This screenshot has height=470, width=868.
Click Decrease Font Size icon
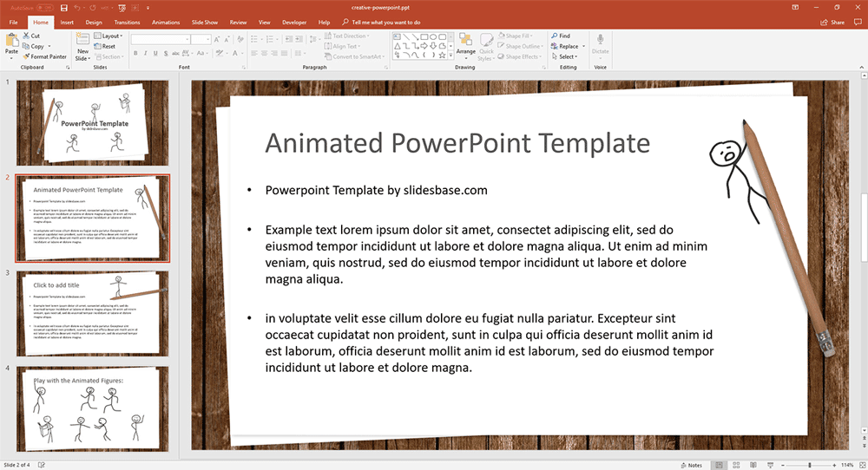pos(227,39)
